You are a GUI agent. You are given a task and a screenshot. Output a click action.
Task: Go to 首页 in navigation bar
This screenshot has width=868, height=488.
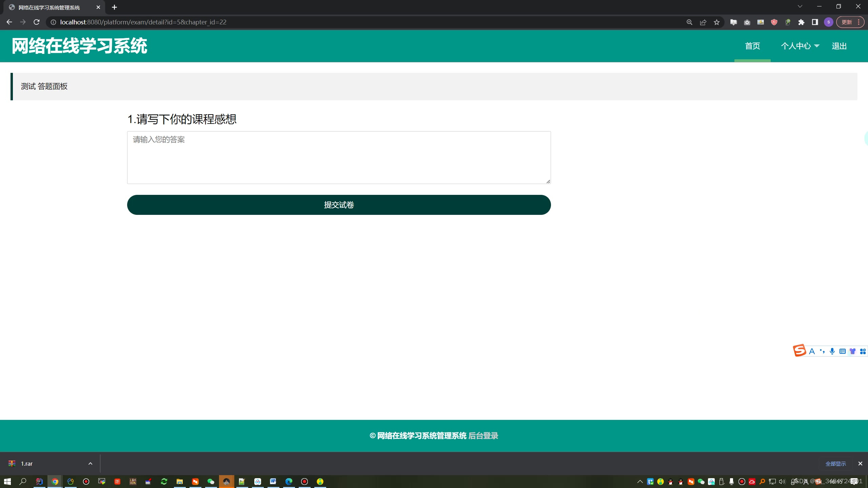(752, 46)
